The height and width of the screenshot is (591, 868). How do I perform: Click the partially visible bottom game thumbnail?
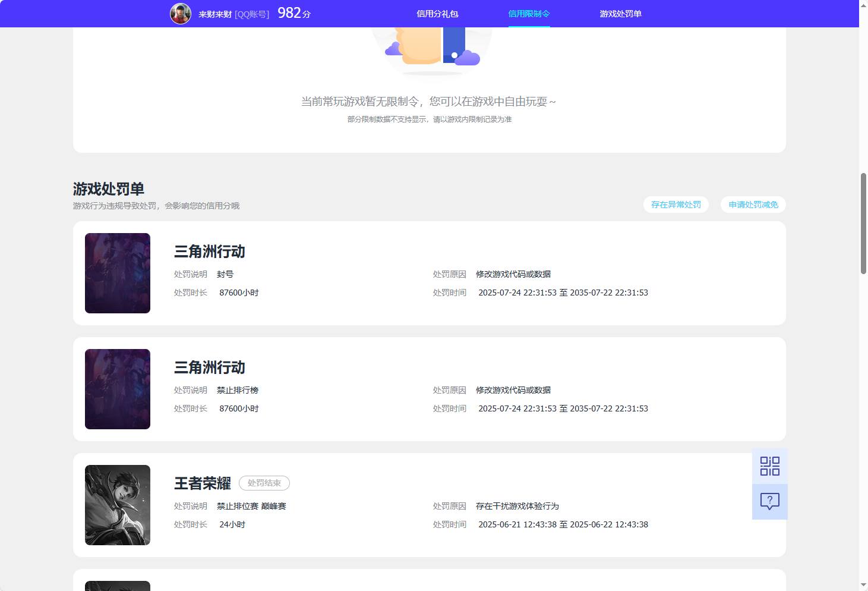tap(117, 585)
